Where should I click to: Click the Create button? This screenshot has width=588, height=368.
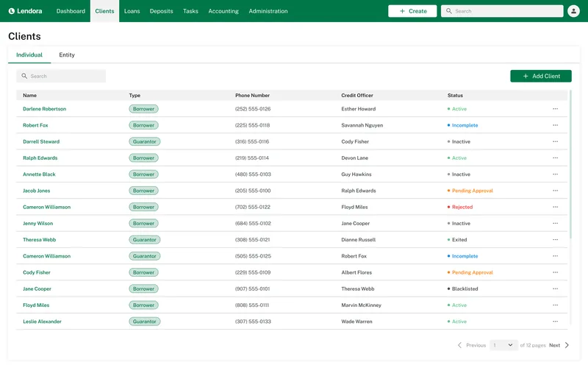point(412,11)
